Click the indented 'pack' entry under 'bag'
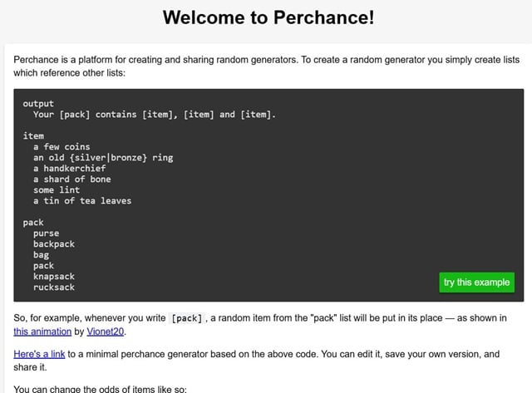532x393 pixels. pos(43,266)
